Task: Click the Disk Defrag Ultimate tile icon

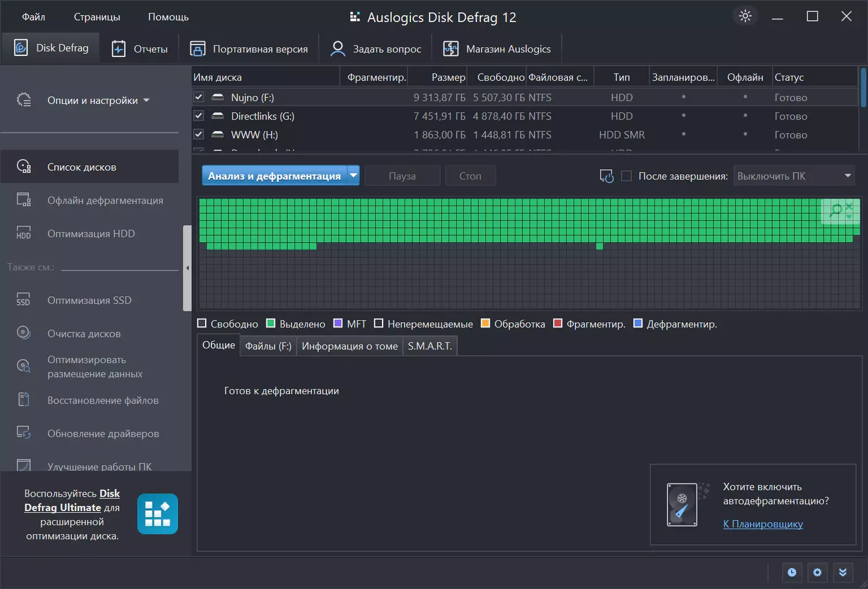Action: click(157, 514)
